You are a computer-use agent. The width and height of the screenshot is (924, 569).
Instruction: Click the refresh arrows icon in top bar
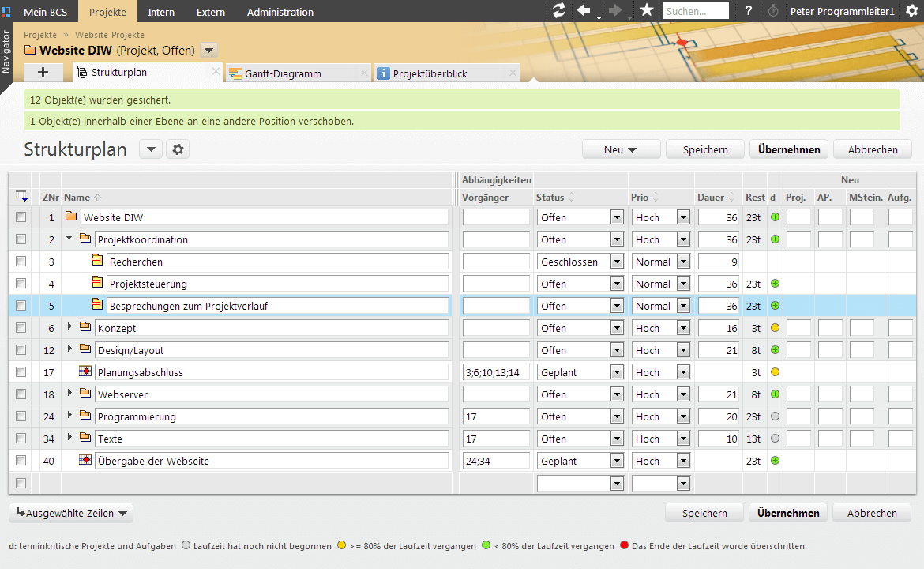click(x=558, y=10)
